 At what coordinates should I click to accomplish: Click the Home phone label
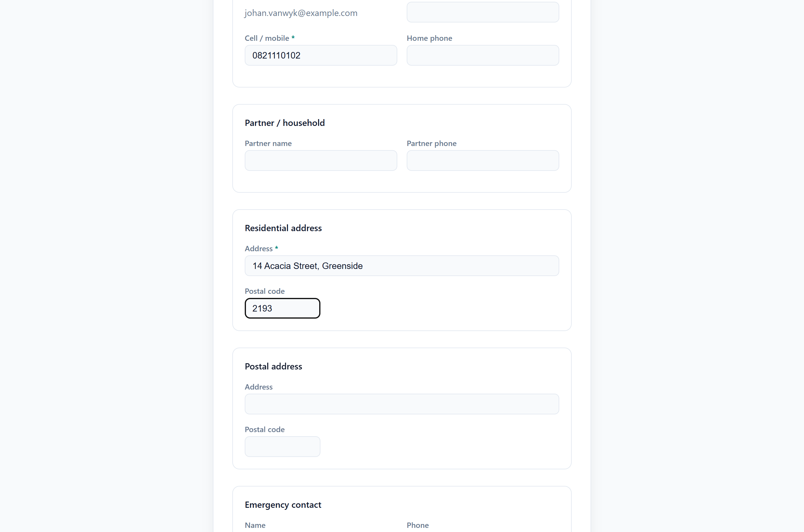point(429,38)
